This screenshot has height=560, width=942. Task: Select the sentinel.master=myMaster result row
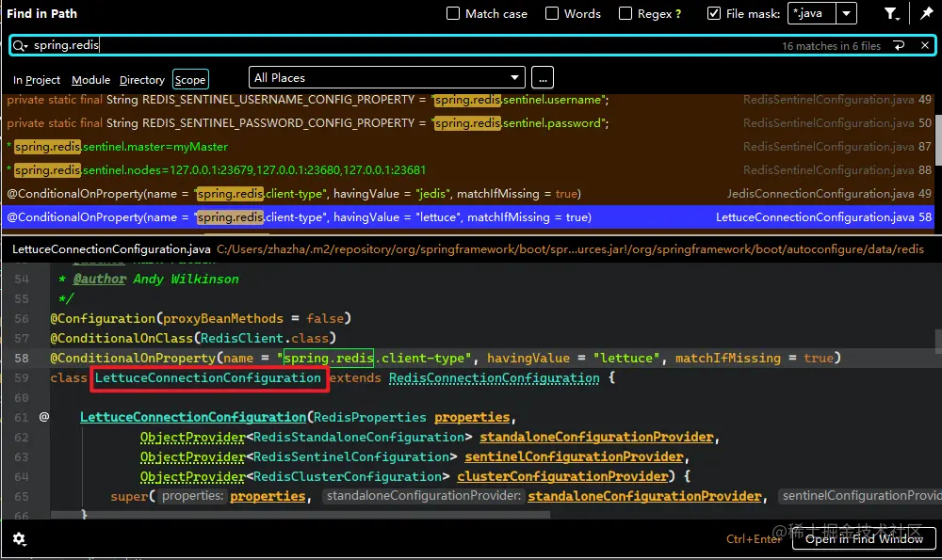(x=468, y=147)
